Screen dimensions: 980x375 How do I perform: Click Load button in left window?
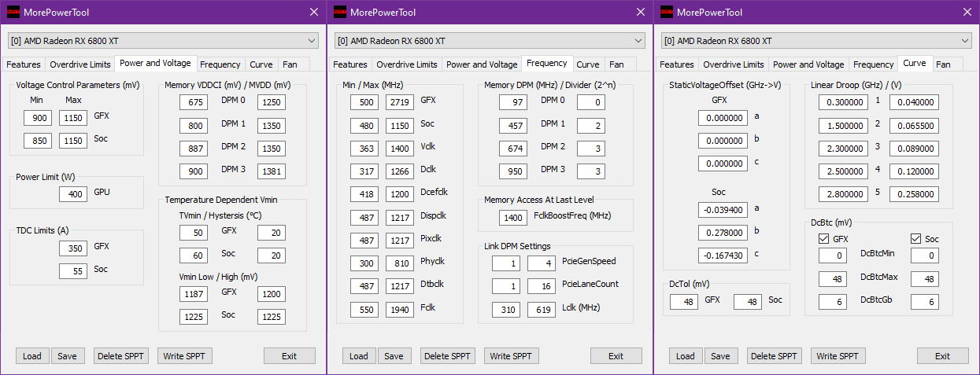point(32,356)
